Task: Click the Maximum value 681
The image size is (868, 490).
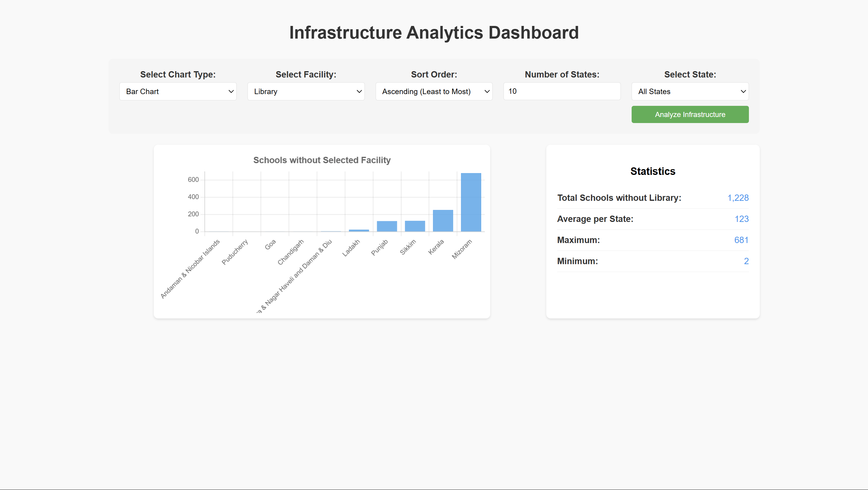Action: click(x=741, y=240)
